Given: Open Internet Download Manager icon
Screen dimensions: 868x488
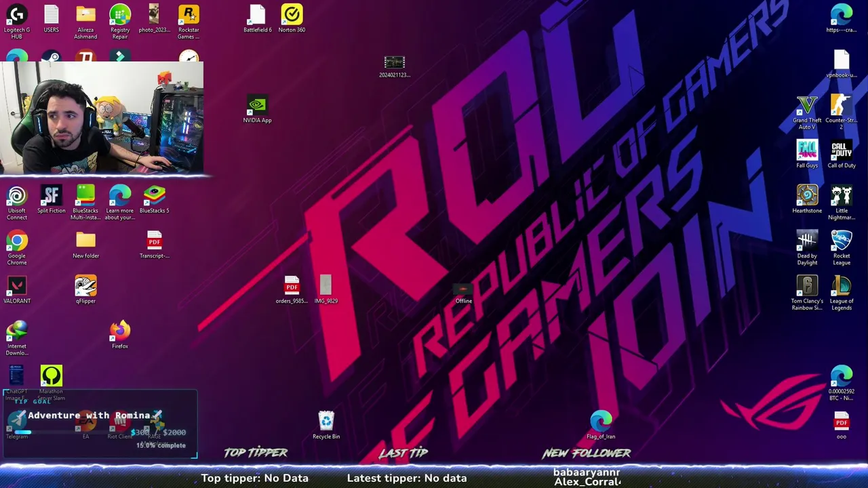Looking at the screenshot, I should (x=17, y=338).
